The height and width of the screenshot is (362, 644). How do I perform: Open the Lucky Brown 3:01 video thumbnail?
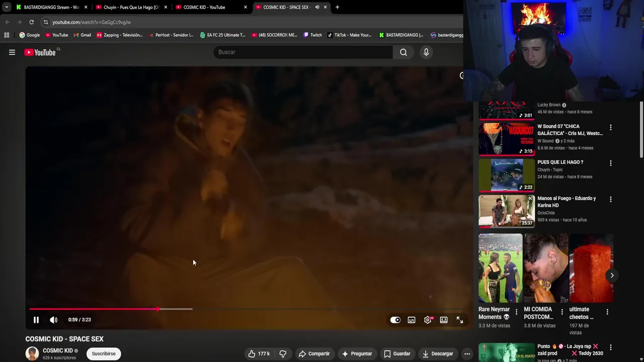[507, 110]
